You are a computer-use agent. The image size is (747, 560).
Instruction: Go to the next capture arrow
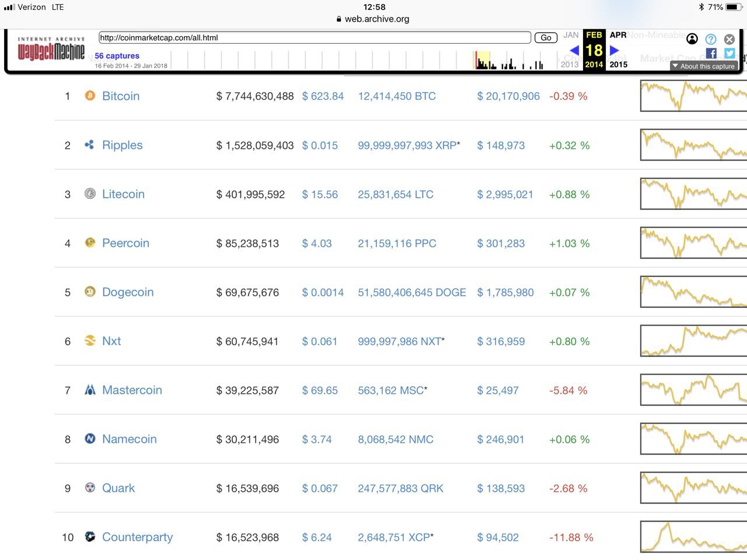coord(614,51)
